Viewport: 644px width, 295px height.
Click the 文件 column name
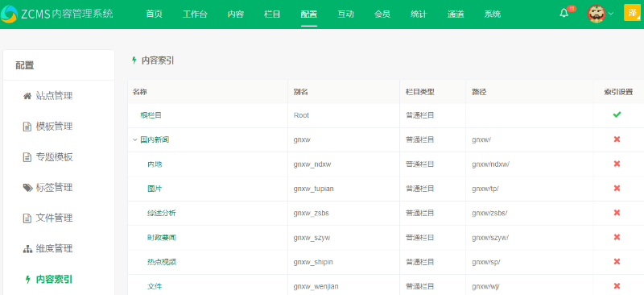pos(155,286)
